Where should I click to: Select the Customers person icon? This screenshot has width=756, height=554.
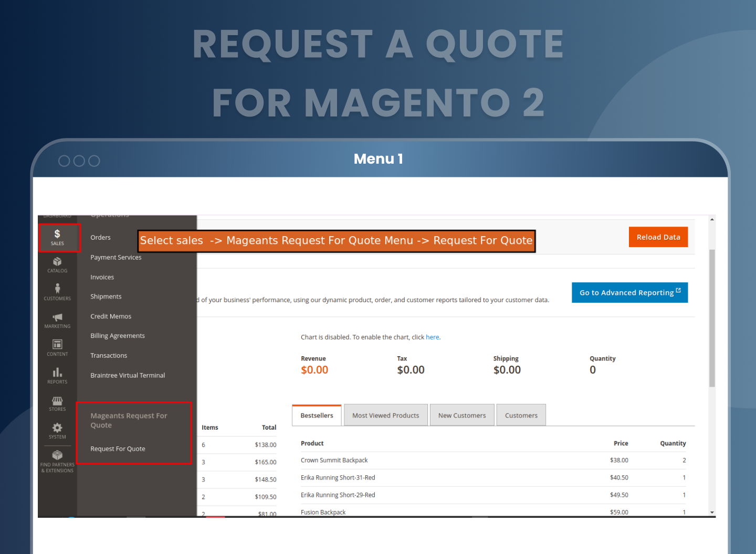pos(57,292)
